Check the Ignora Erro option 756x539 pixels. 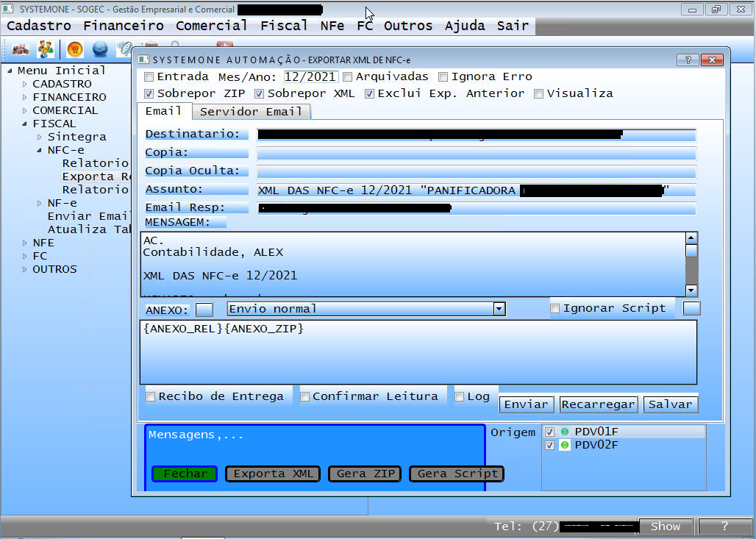443,76
